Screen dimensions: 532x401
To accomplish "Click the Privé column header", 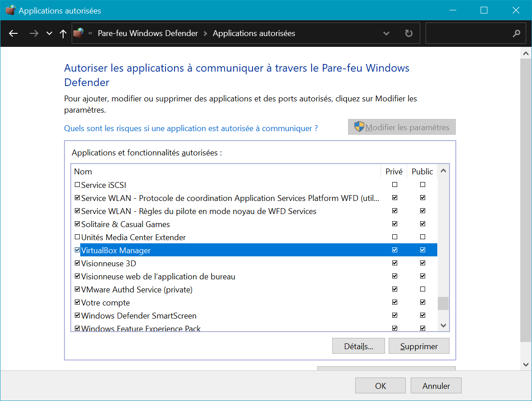I will (394, 172).
